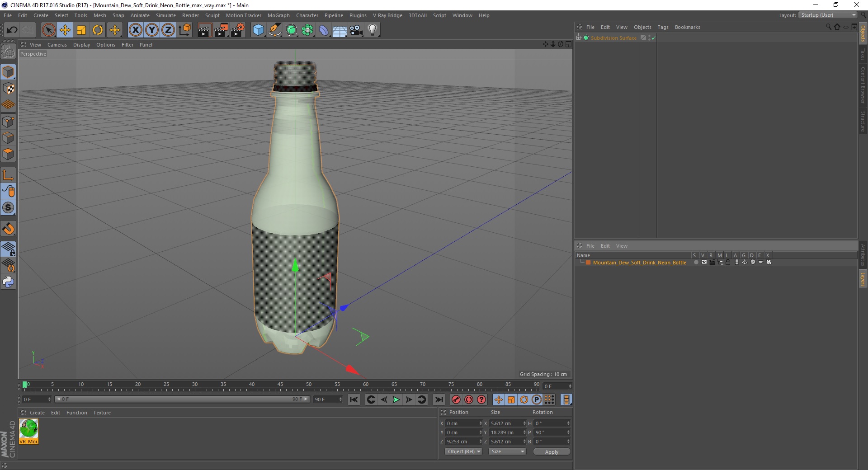Go to end of animation
This screenshot has height=470, width=868.
(439, 399)
